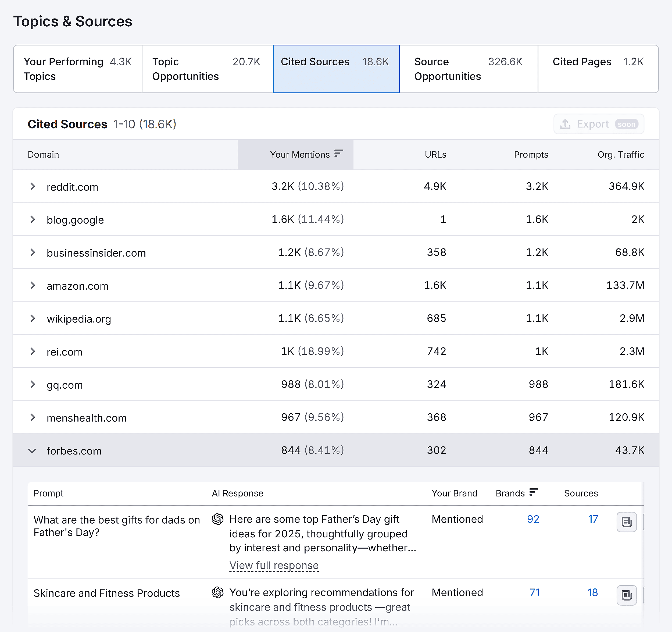Open the report icon beside 17 sources
The image size is (672, 632).
(627, 522)
